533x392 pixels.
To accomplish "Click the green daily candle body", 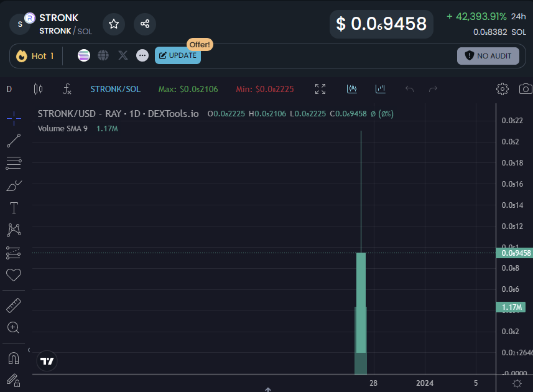I will pyautogui.click(x=361, y=302).
